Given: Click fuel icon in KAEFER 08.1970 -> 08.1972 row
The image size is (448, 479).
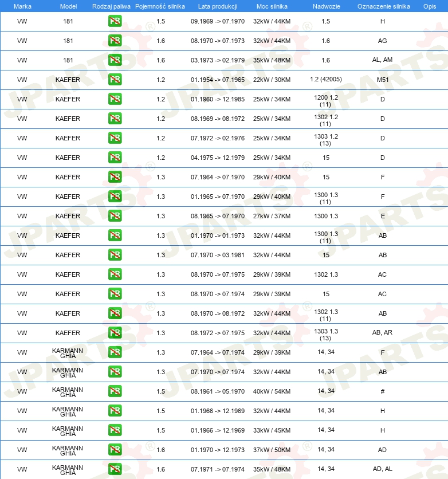Looking at the screenshot, I should 115,313.
